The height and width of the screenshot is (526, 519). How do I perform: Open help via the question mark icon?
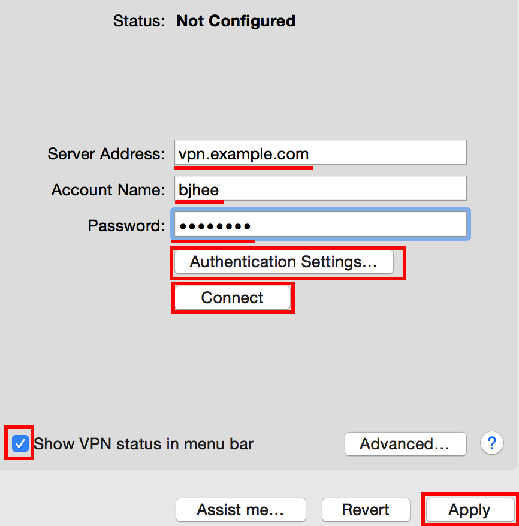pyautogui.click(x=491, y=443)
